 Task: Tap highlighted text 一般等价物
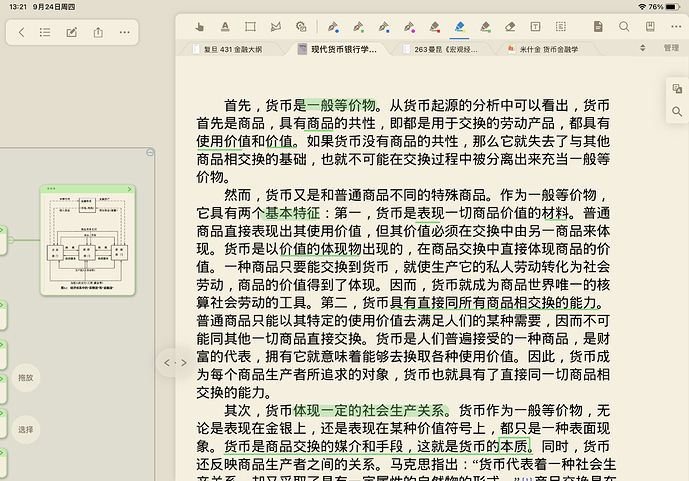(x=341, y=105)
